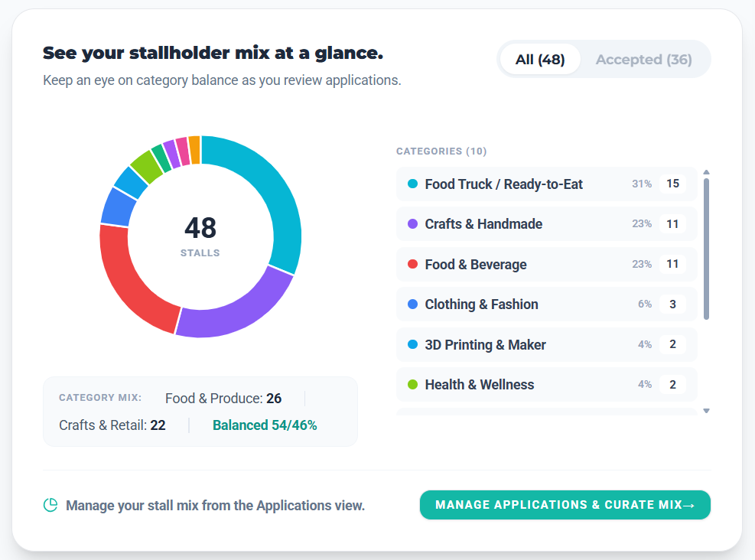This screenshot has width=755, height=560.
Task: Click the orange donut chart segment
Action: 194,150
